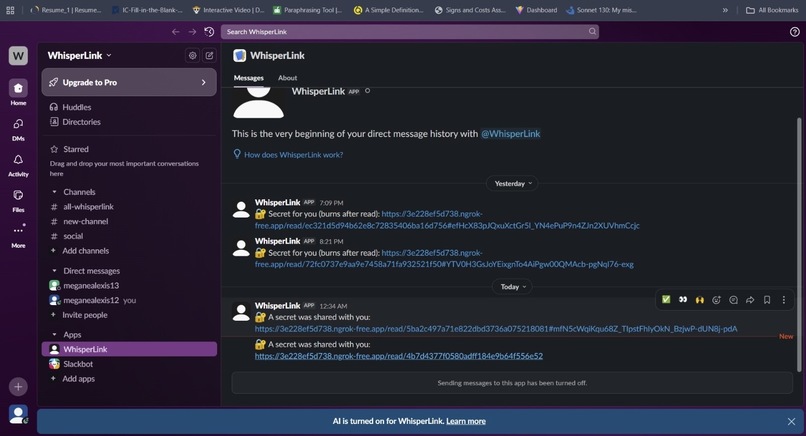Click the message pane scrollbar
The width and height of the screenshot is (806, 436).
(x=799, y=244)
